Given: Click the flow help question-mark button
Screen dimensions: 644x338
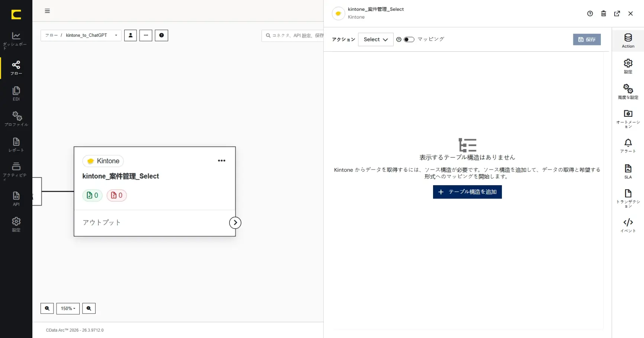Looking at the screenshot, I should click(x=161, y=35).
